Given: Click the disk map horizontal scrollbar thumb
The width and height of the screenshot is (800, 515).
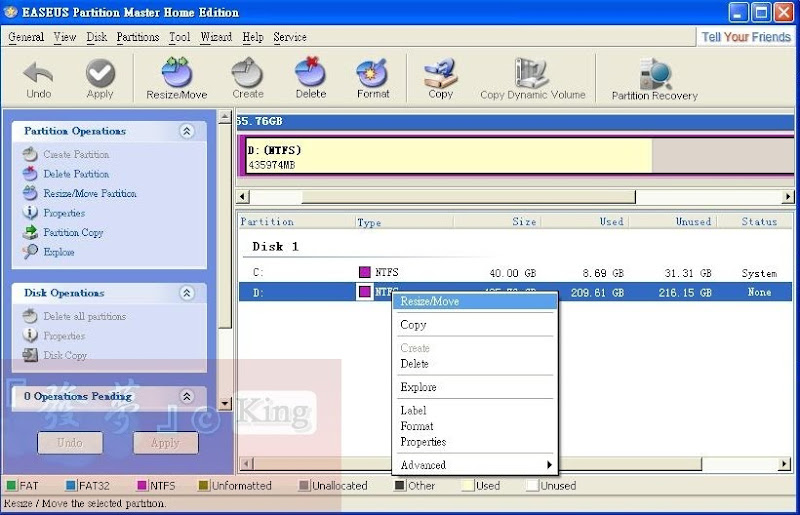Looking at the screenshot, I should pos(468,197).
